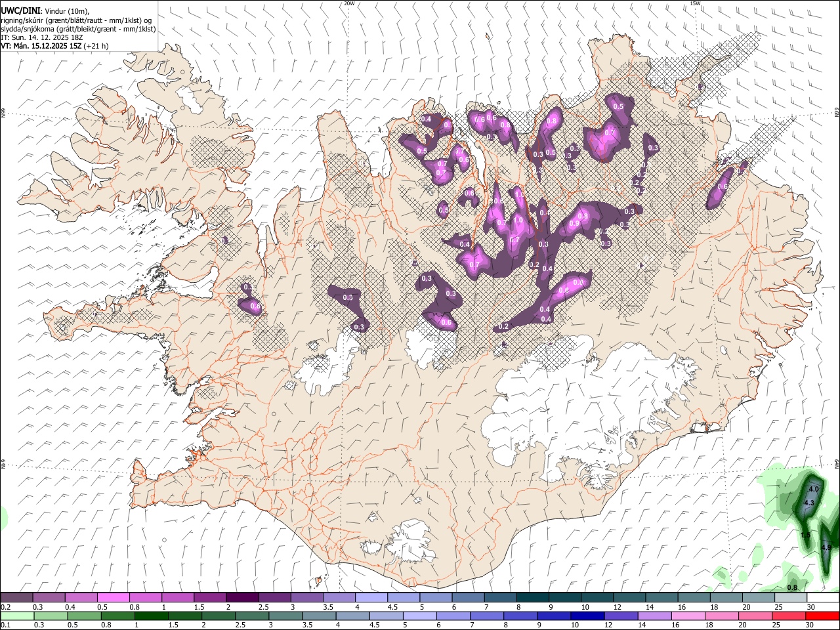The height and width of the screenshot is (630, 840).
Task: Click the deep blue 10–12 lower scale swatch
Action: click(x=587, y=616)
